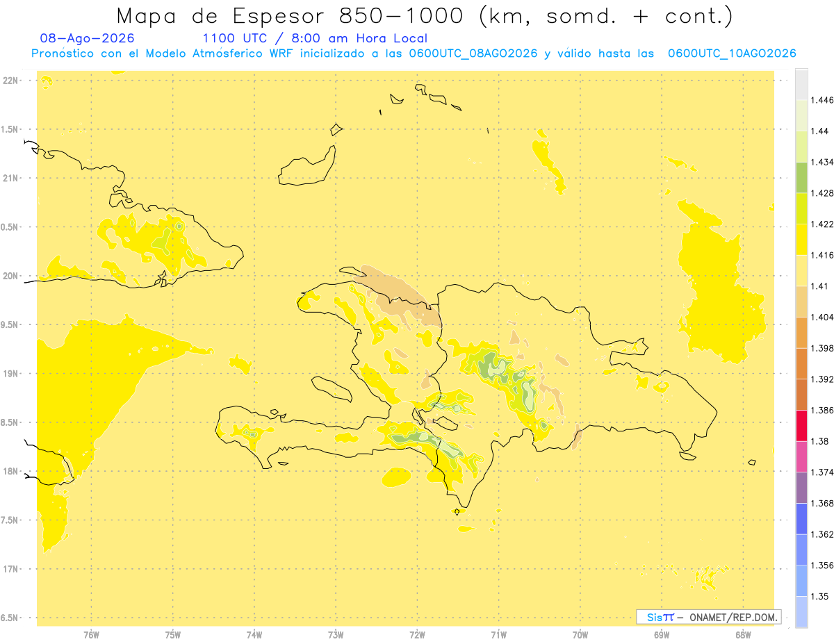Select the bright yellow swatch between 1.416 and 1.422
Viewport: 834px width, 644px height.
pos(801,239)
